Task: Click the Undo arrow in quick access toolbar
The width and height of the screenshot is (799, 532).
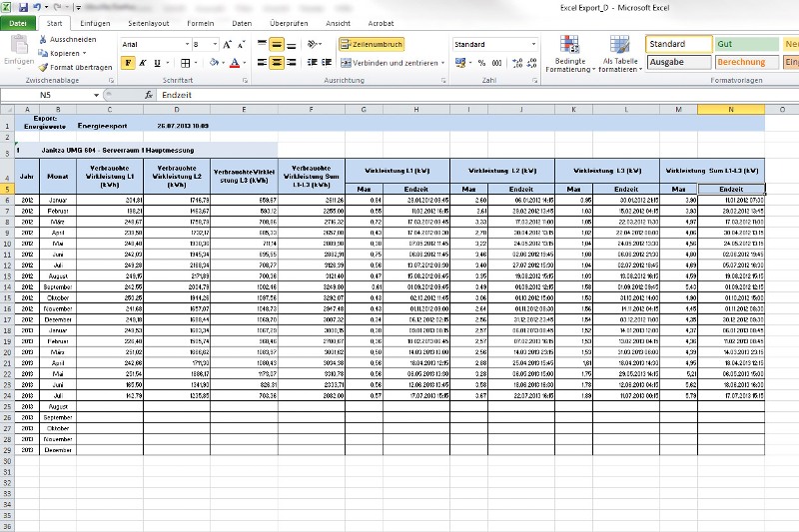Action: coord(37,7)
